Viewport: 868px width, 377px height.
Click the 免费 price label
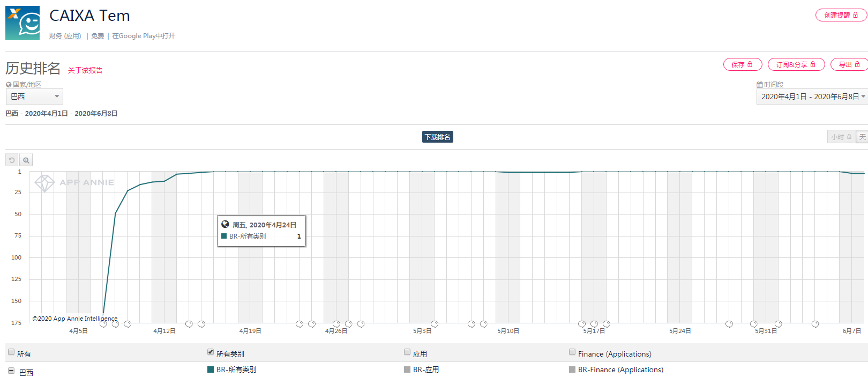coord(98,36)
